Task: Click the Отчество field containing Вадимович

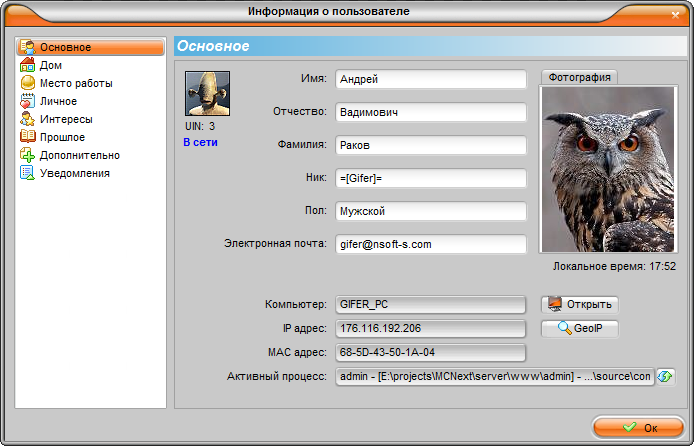Action: [431, 112]
